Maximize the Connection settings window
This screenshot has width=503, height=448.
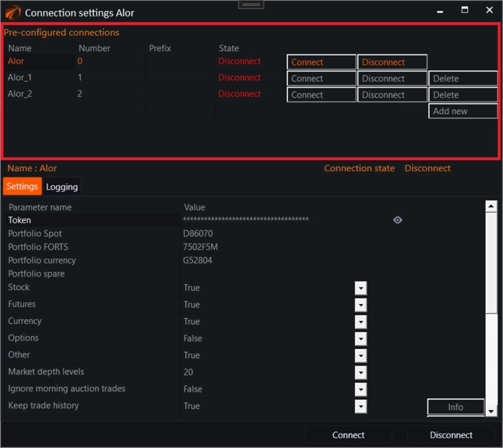465,11
